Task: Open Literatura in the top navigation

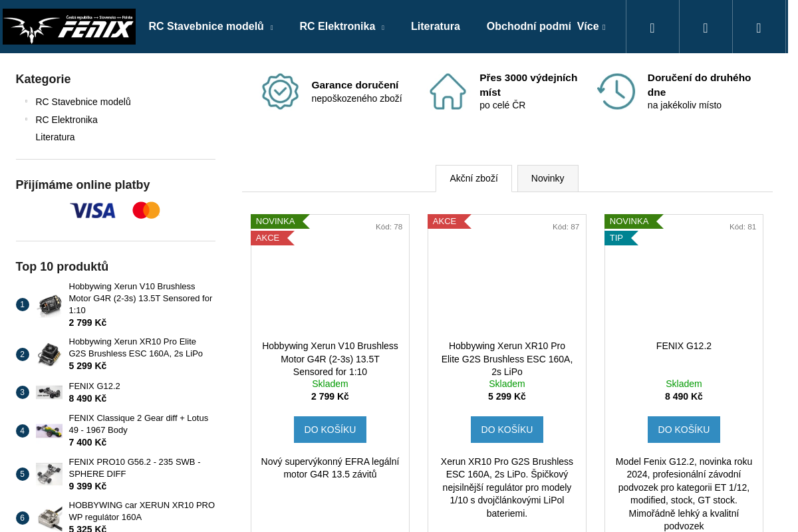Action: click(436, 27)
